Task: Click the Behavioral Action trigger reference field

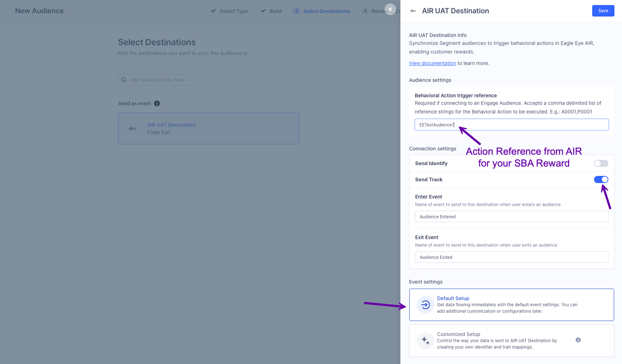Action: pyautogui.click(x=511, y=125)
